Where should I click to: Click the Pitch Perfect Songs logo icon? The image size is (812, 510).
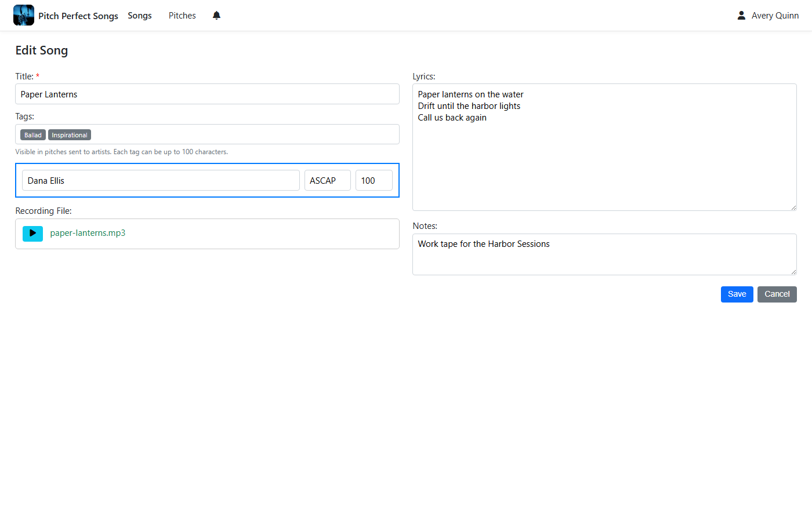pos(24,15)
